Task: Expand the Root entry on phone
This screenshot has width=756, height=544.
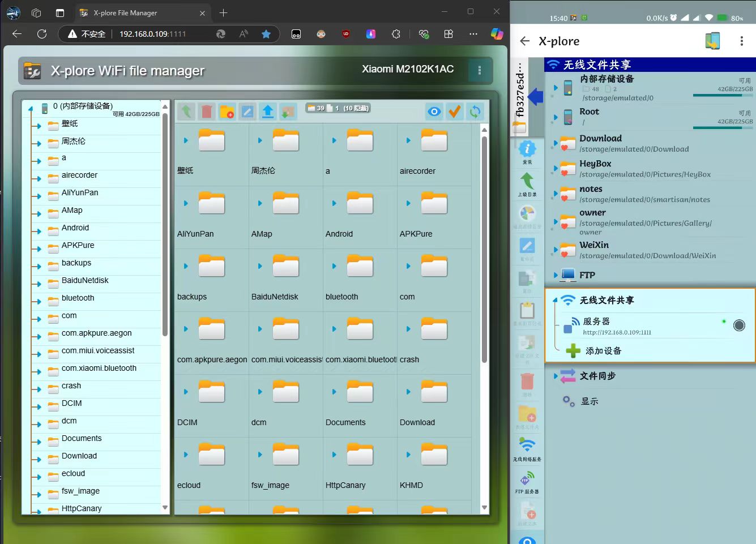Action: 556,117
